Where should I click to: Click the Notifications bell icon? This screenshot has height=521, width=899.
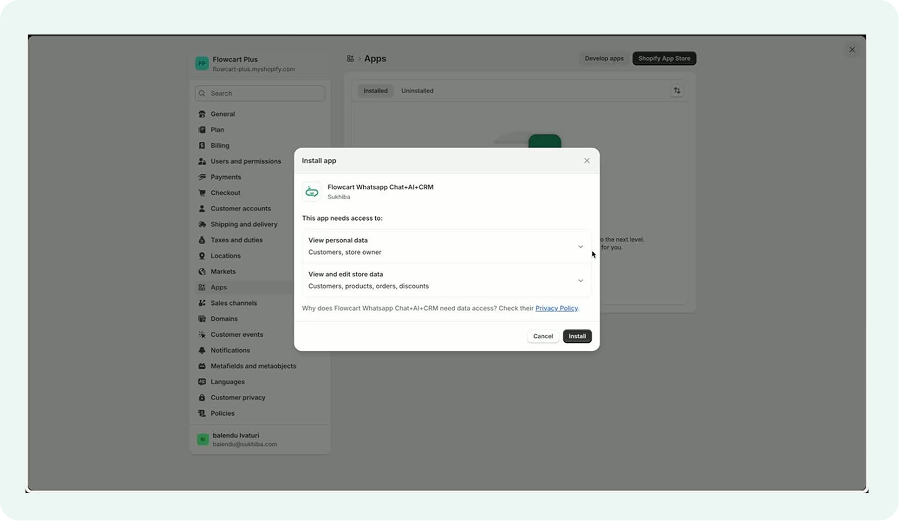click(202, 350)
